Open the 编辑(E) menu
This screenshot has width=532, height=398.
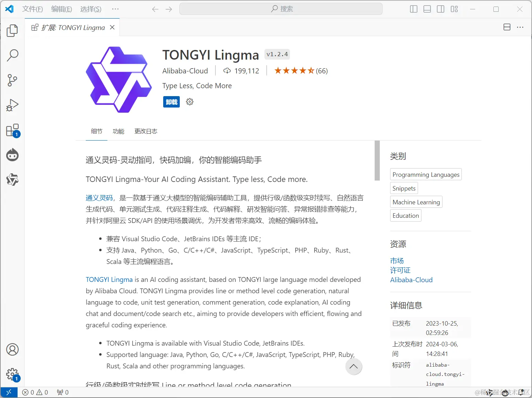(62, 9)
